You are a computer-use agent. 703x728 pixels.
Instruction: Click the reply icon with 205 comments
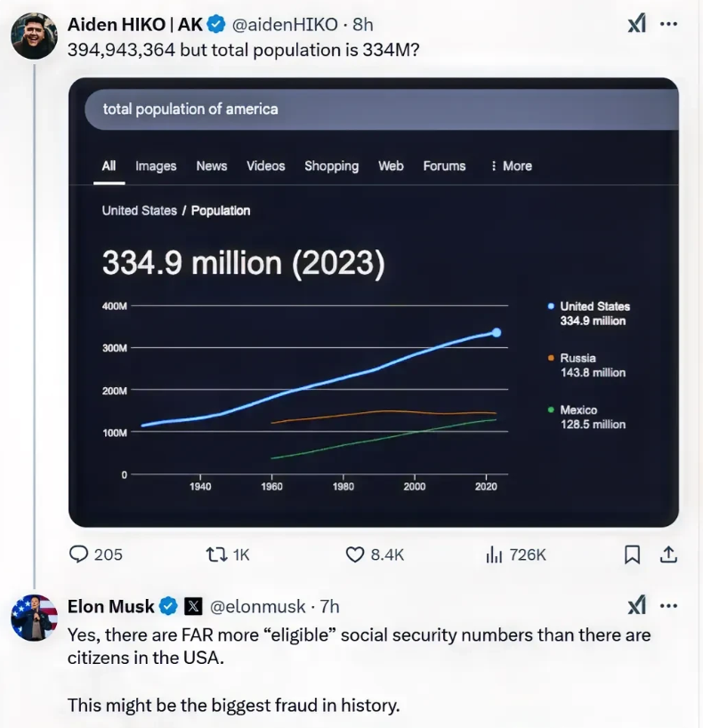point(79,554)
